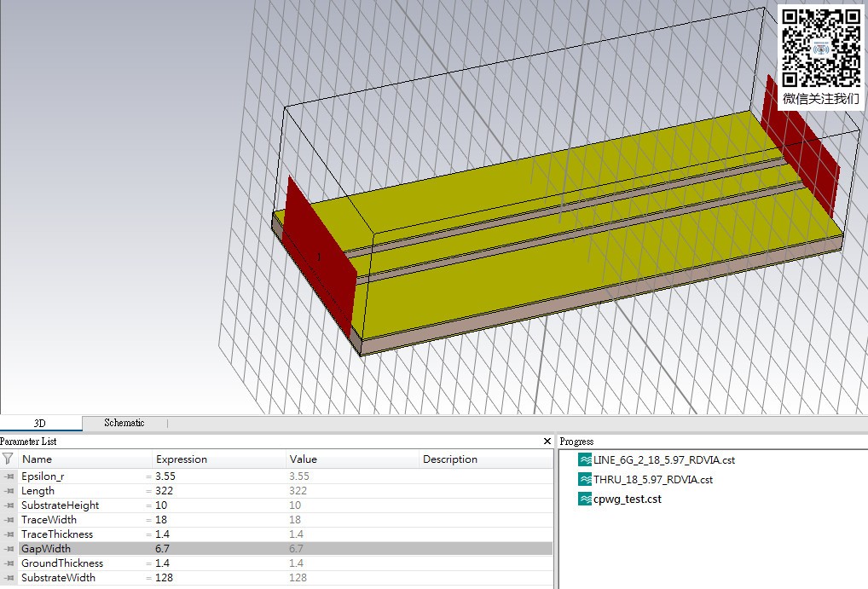
Task: Click the pin icon beside SubstrateWidth
Action: tap(9, 577)
